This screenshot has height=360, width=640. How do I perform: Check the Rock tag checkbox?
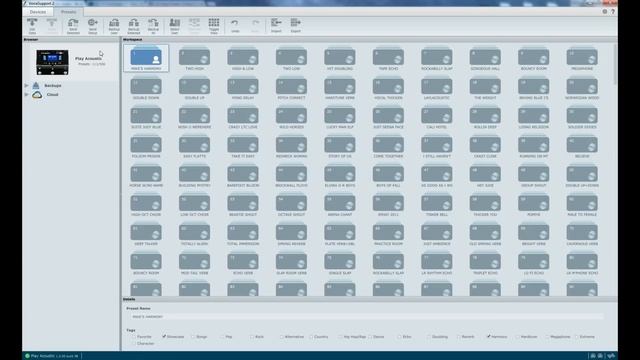(252, 337)
